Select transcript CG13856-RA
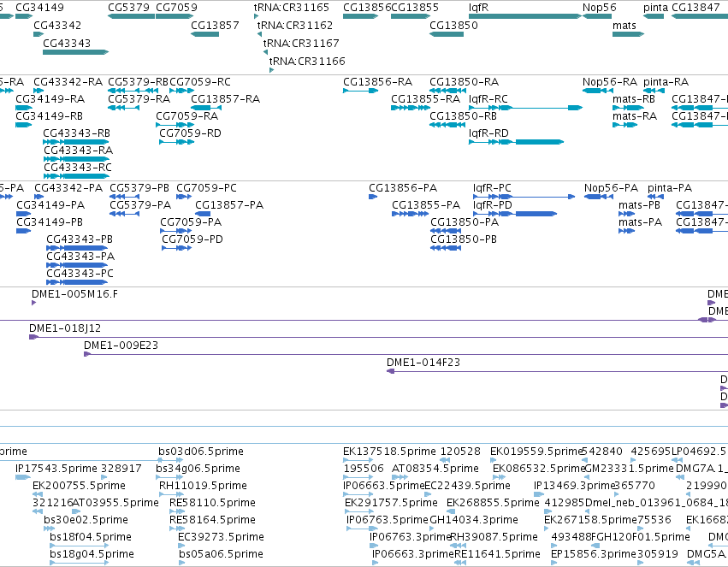 tap(377, 82)
